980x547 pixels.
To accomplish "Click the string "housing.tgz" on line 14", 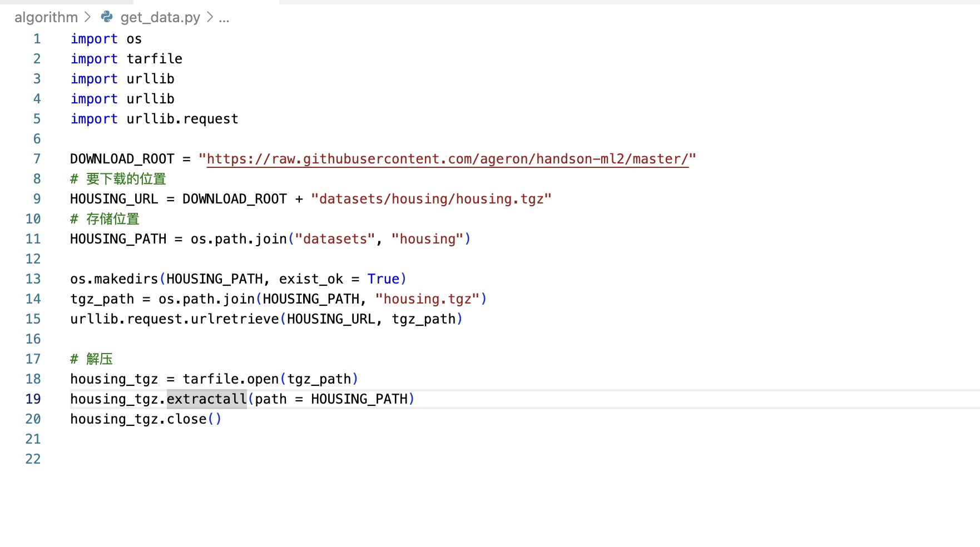I will [x=427, y=299].
